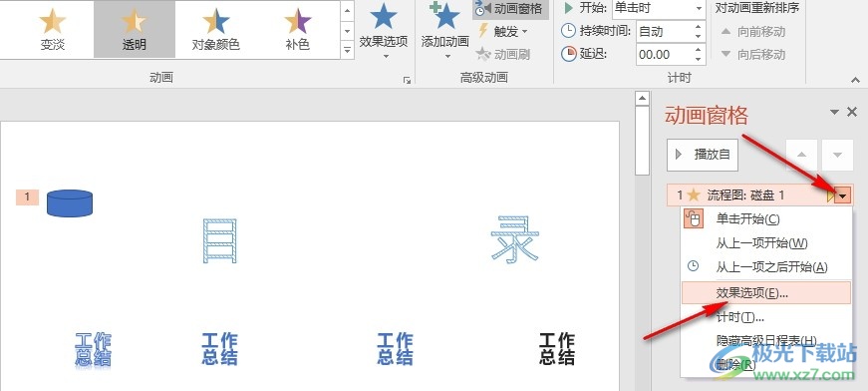Open animation pane options dropdown arrow

tap(835, 113)
